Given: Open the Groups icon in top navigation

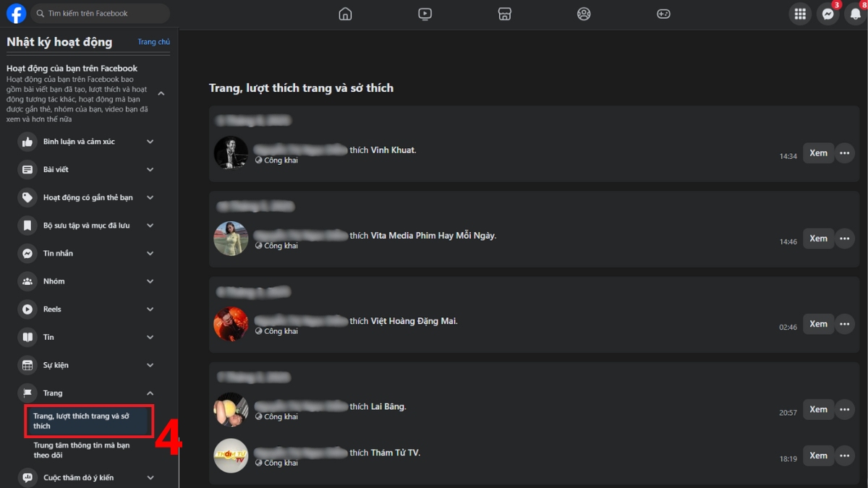Looking at the screenshot, I should [584, 14].
